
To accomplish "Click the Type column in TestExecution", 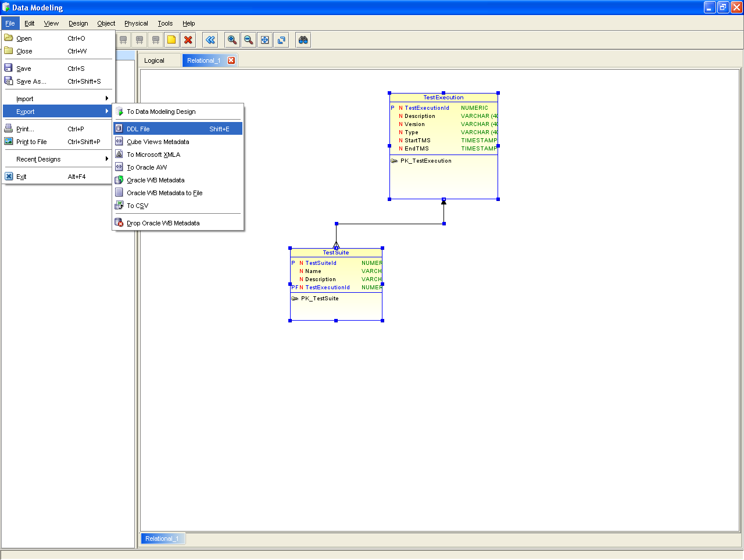I will [412, 132].
